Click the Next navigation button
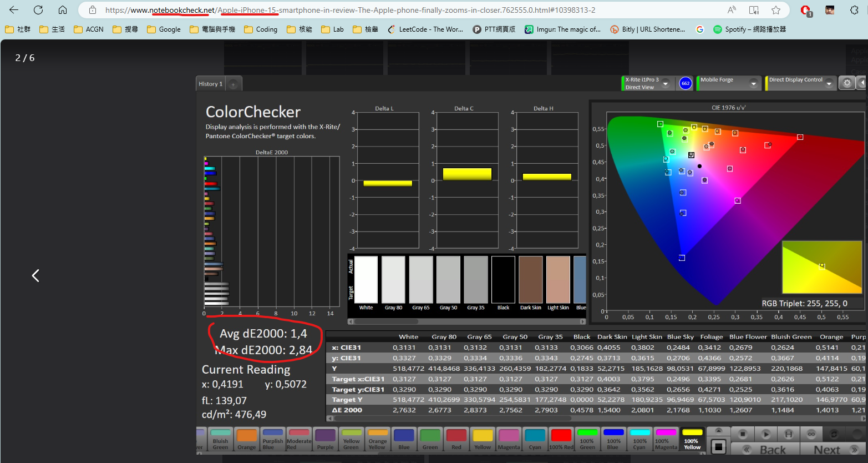 point(833,449)
